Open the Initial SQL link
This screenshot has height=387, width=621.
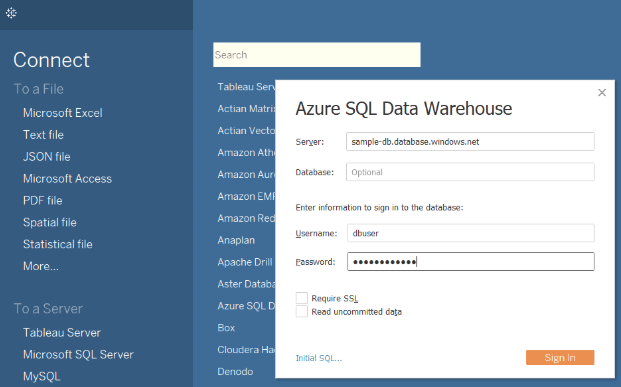tap(318, 358)
